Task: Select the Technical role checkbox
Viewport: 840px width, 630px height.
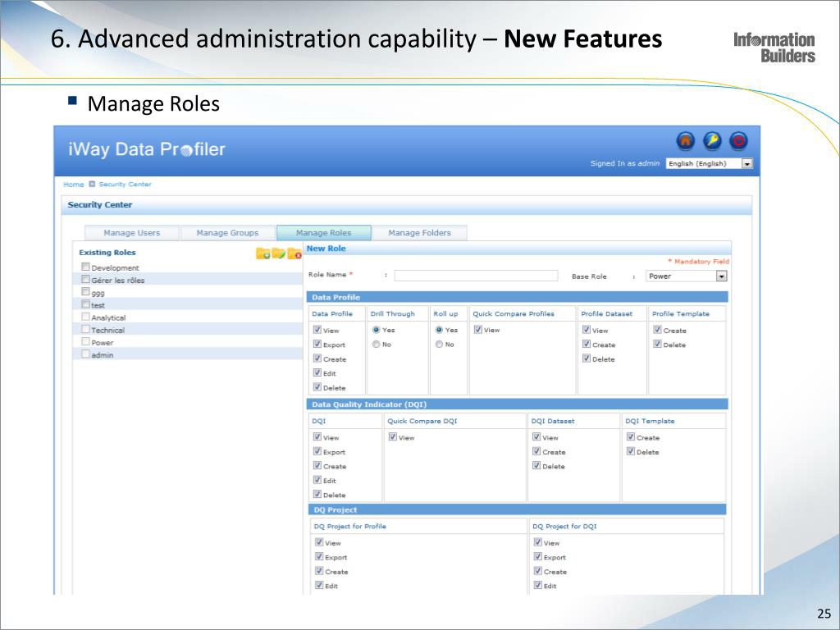Action: tap(85, 329)
